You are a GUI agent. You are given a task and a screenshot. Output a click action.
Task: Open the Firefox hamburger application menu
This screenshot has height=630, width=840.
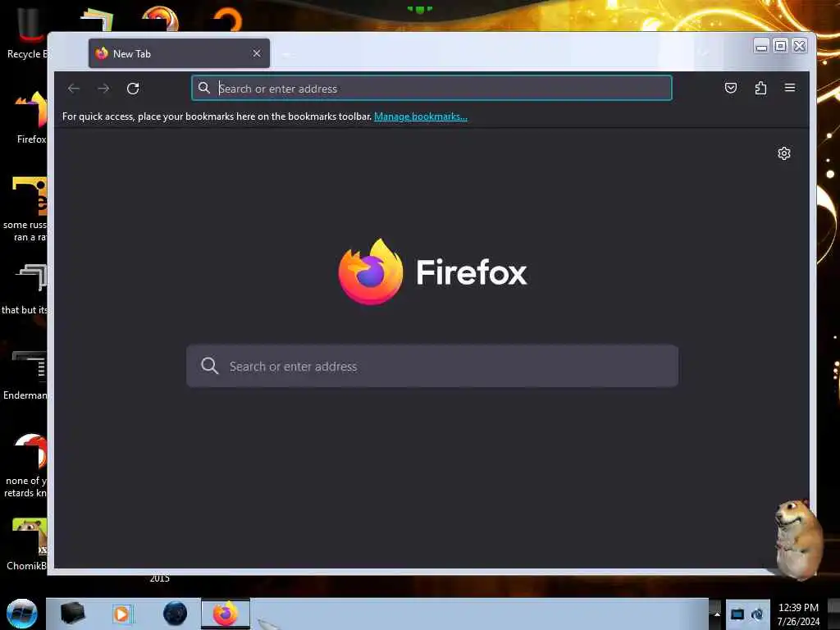coord(790,88)
